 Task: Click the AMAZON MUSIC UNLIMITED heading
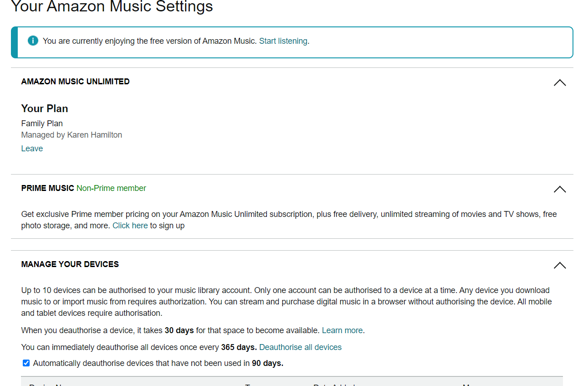click(x=75, y=82)
